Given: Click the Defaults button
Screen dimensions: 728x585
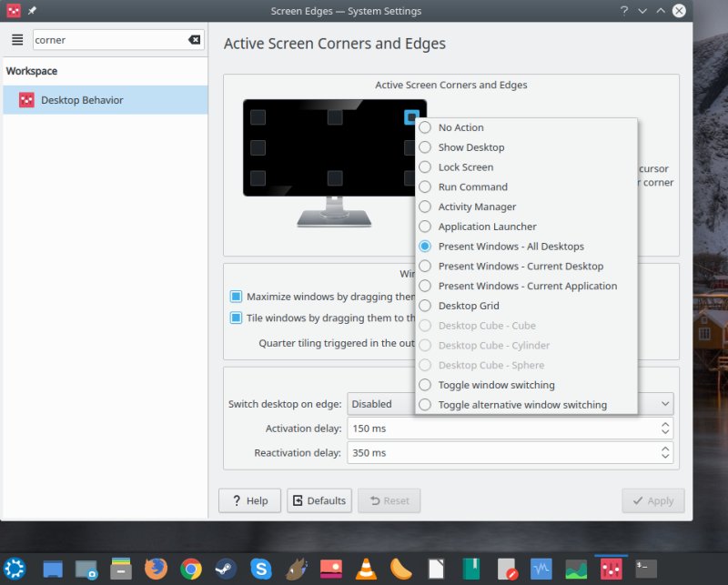Looking at the screenshot, I should [x=319, y=500].
